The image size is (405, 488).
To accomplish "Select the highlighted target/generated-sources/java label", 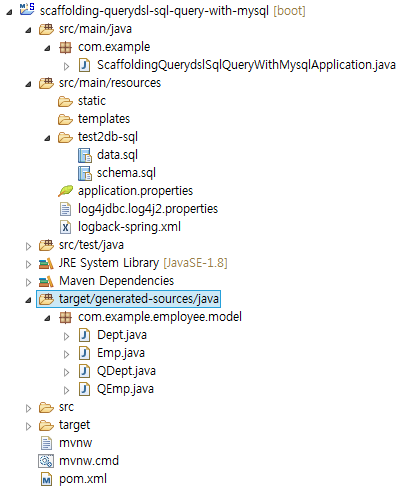I will [139, 299].
